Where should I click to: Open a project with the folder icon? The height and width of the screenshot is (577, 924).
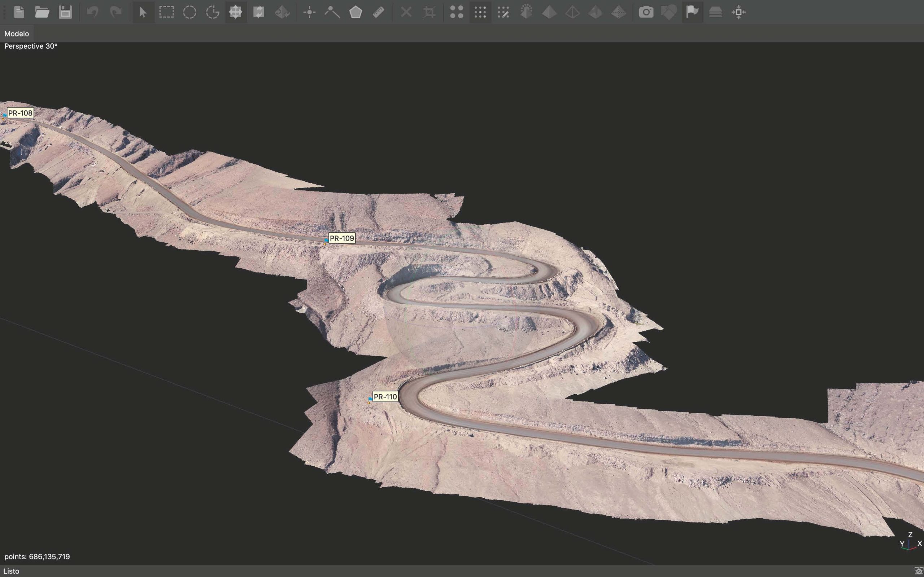point(42,12)
